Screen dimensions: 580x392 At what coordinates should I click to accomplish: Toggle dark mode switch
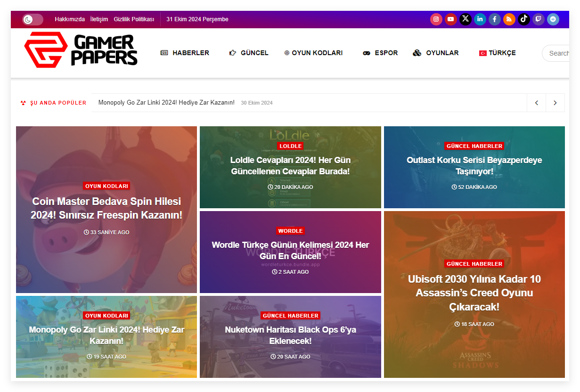(x=33, y=19)
